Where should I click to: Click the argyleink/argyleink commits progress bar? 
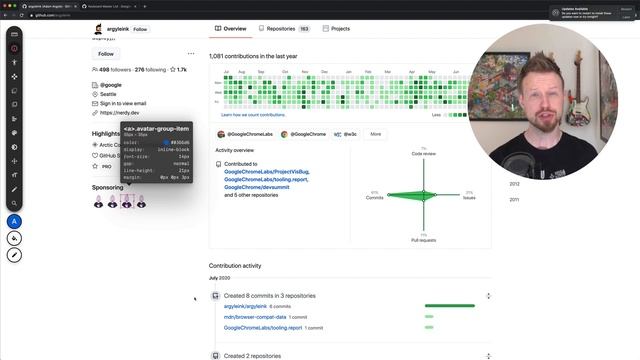click(x=450, y=306)
